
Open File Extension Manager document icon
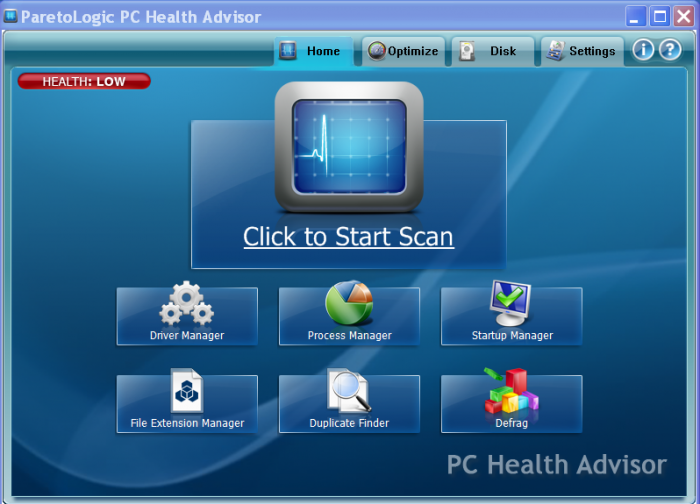click(x=187, y=391)
